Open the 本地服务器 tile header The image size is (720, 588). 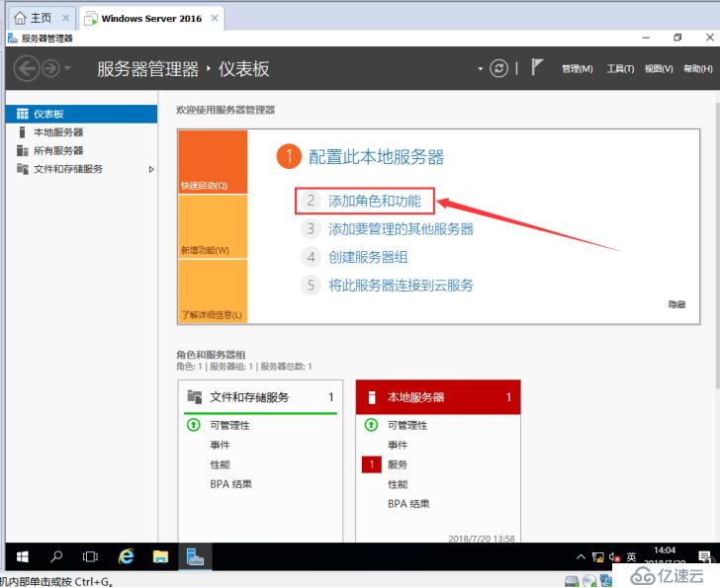click(x=438, y=397)
